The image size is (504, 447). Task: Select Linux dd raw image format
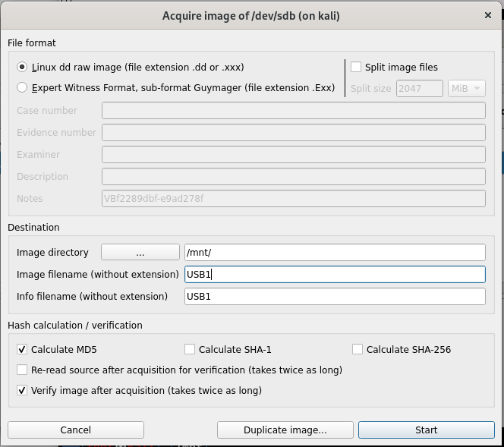point(22,67)
